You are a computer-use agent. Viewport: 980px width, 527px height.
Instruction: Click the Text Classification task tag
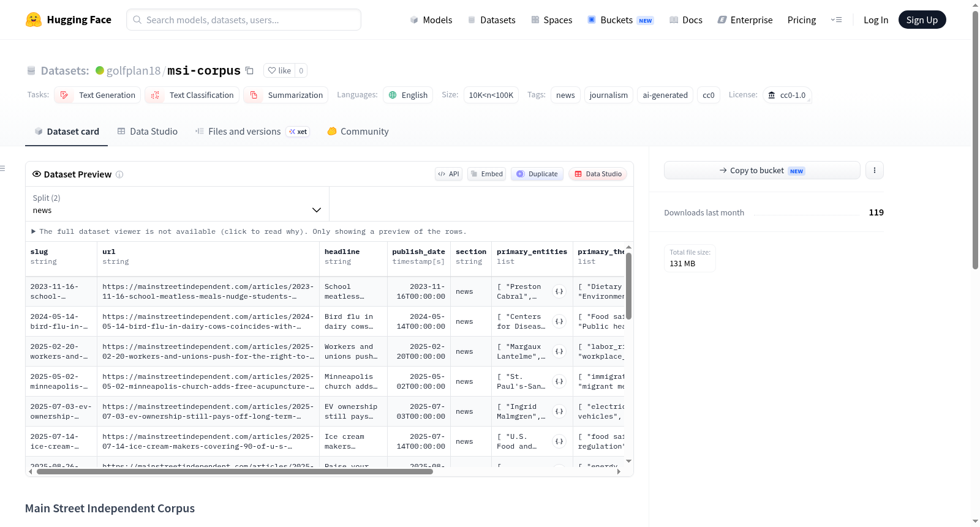tap(192, 95)
